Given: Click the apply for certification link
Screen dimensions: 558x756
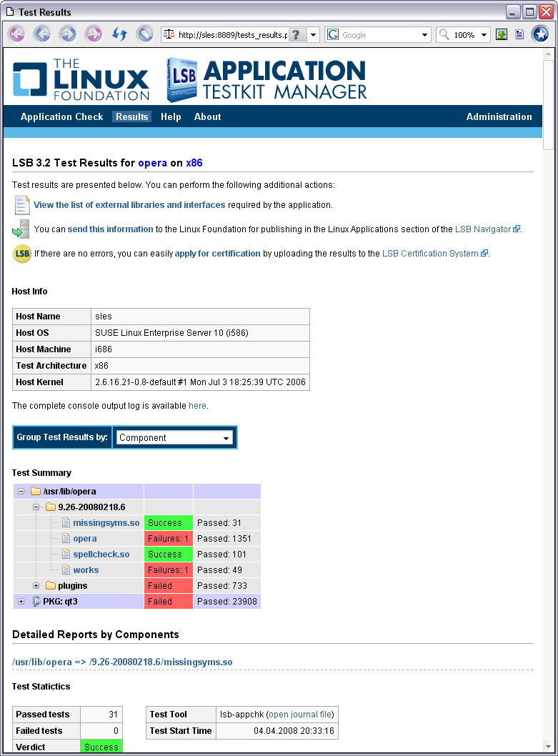Looking at the screenshot, I should pos(217,254).
